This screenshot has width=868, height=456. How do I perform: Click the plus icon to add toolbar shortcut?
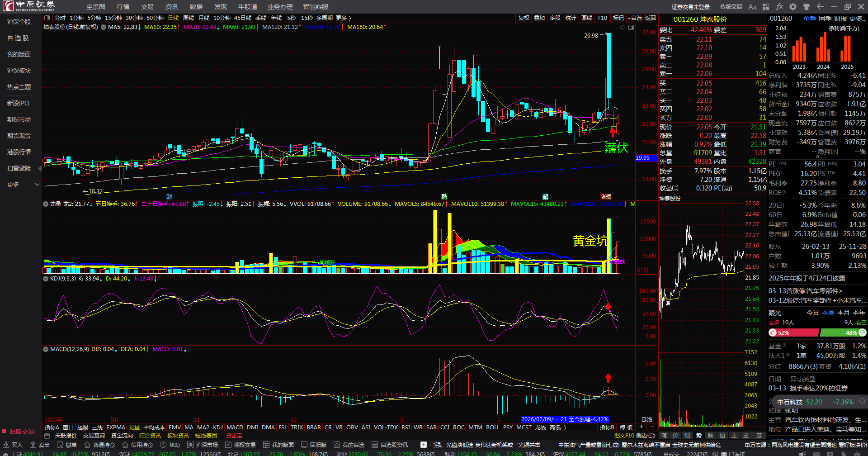coord(424,445)
